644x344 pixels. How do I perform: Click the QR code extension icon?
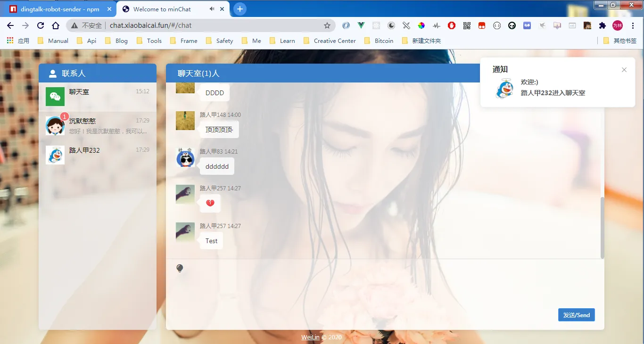pyautogui.click(x=467, y=25)
